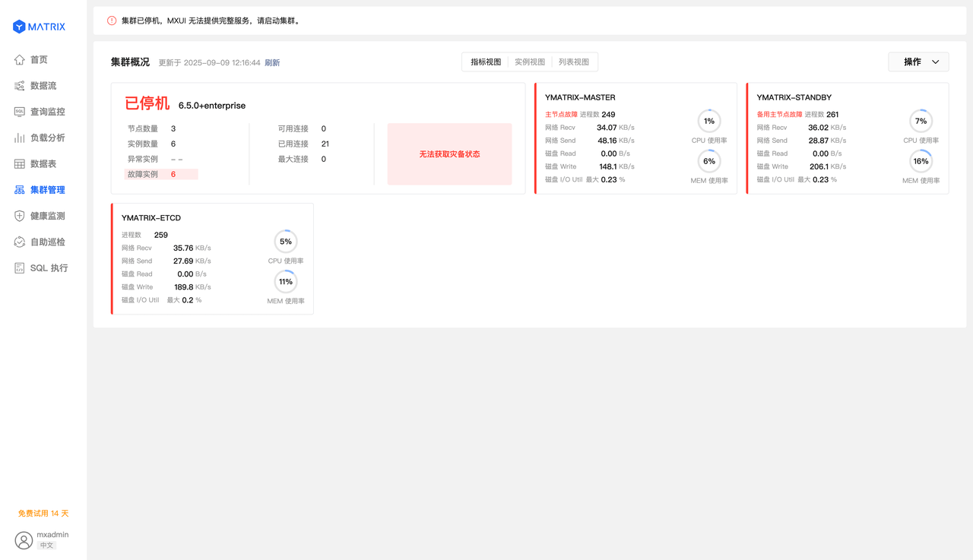Click MASTER 进程数 249 value
This screenshot has width=973, height=560.
608,115
